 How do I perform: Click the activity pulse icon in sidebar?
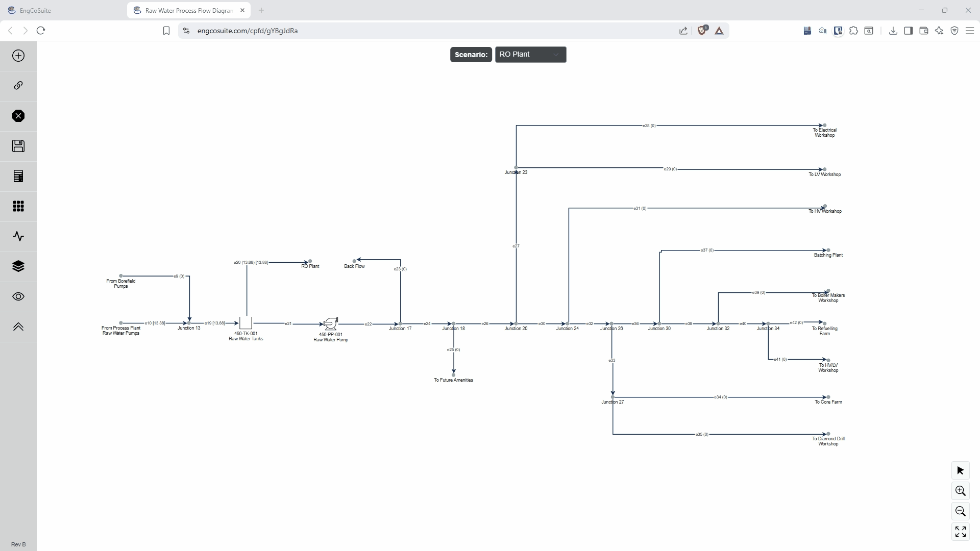[x=18, y=236]
